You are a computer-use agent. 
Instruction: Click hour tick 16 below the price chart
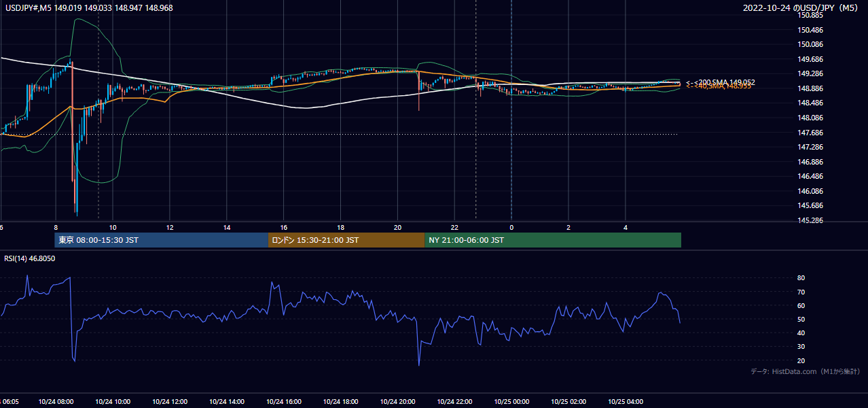(284, 228)
